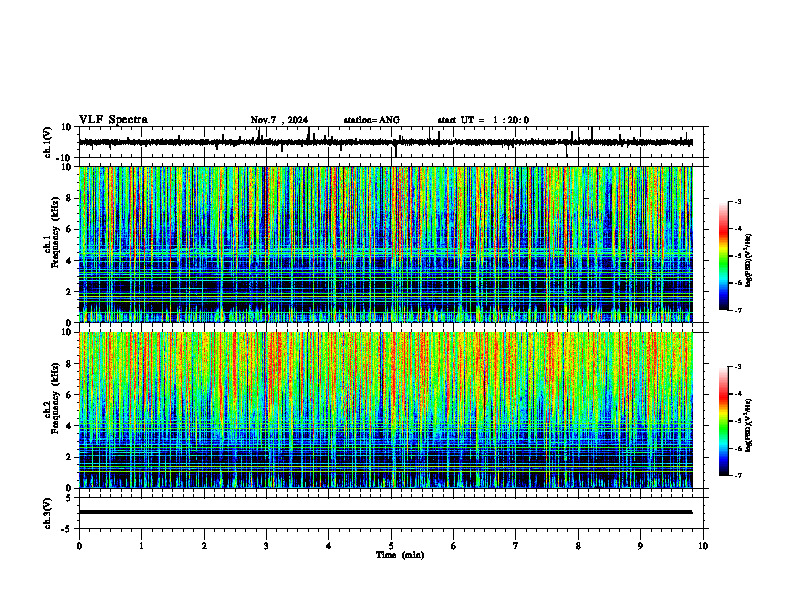Click the ch.2 colorbar log PSD label
The height and width of the screenshot is (612, 792).
(749, 425)
